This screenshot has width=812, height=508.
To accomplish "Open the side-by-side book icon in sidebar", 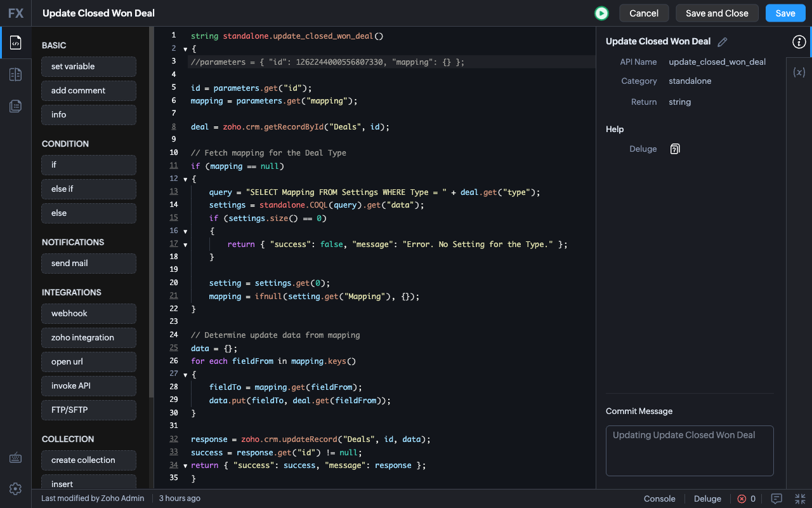I will click(16, 74).
